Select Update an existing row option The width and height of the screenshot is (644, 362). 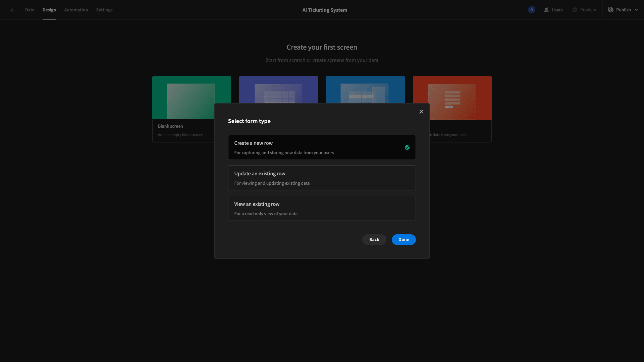322,178
